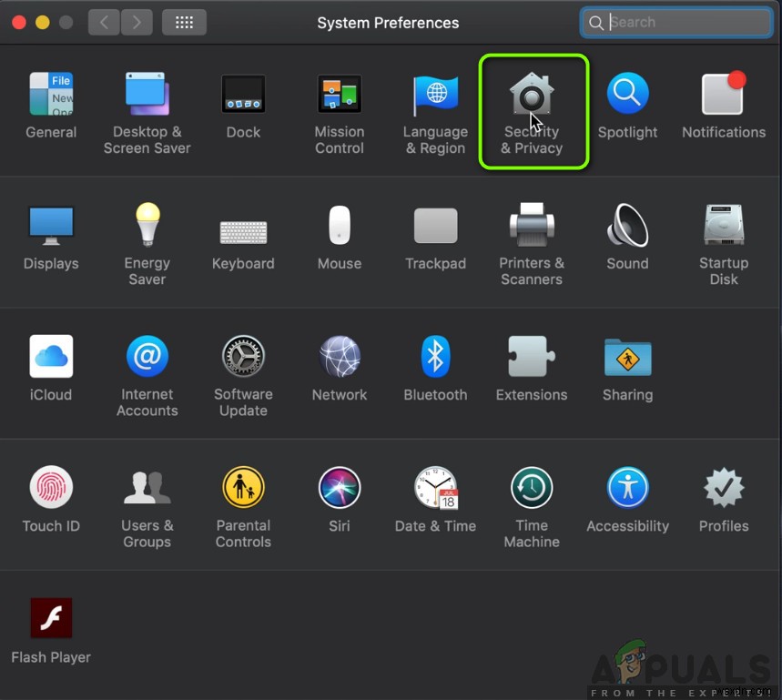782x700 pixels.
Task: Check for Software Updates
Action: (243, 355)
